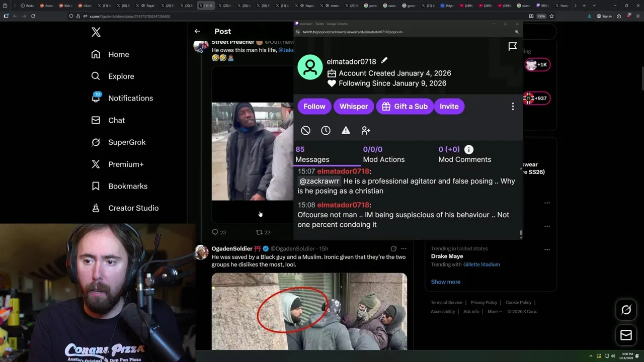Follow elmatador0718 on the viewer card
Viewport: 644px width, 362px height.
click(x=314, y=107)
